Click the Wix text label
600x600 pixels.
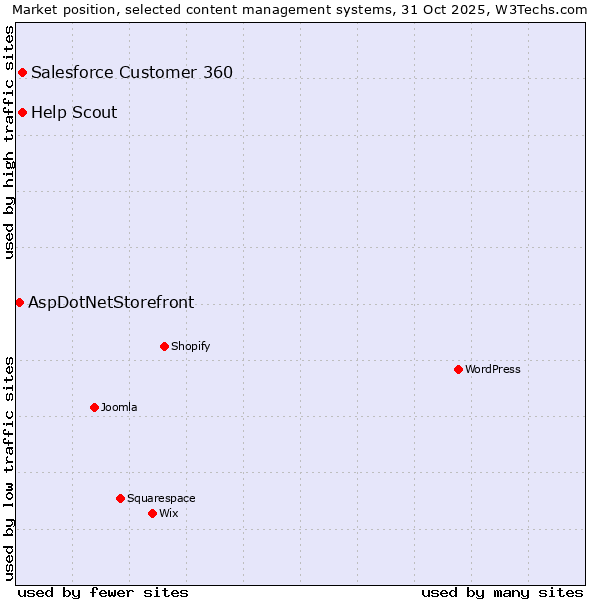click(x=168, y=513)
